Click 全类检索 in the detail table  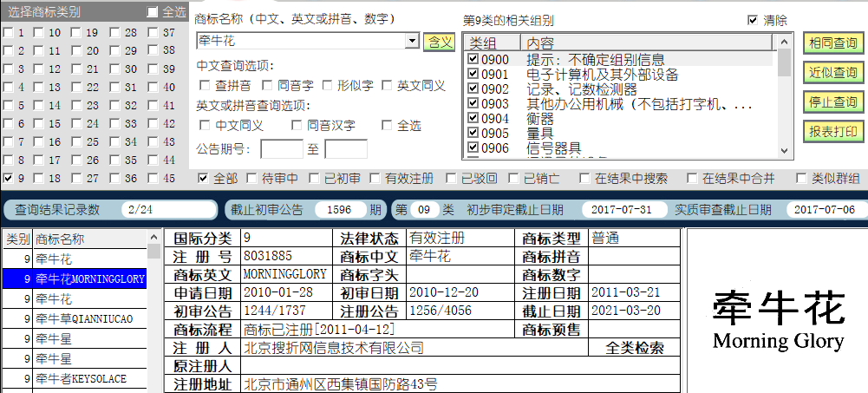(635, 348)
